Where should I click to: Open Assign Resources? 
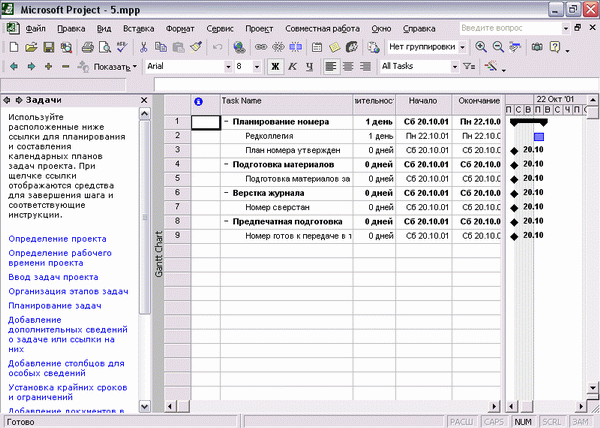(352, 47)
